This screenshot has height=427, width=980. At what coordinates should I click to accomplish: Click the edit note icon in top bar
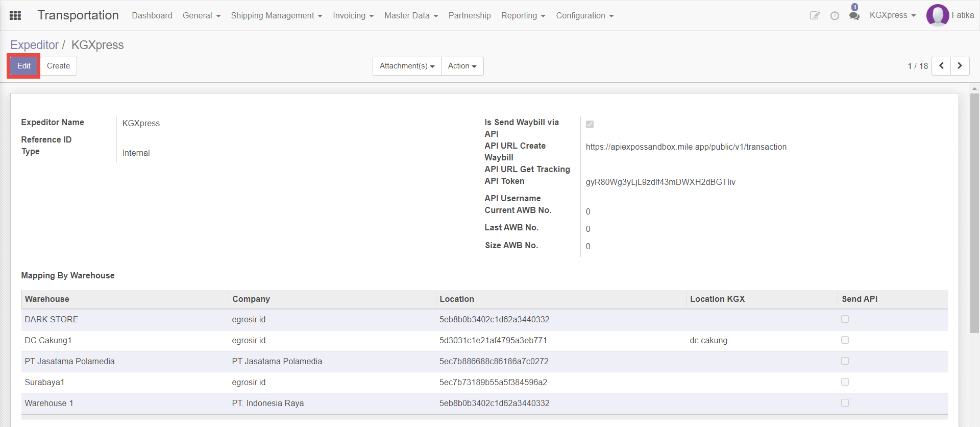[x=815, y=15]
